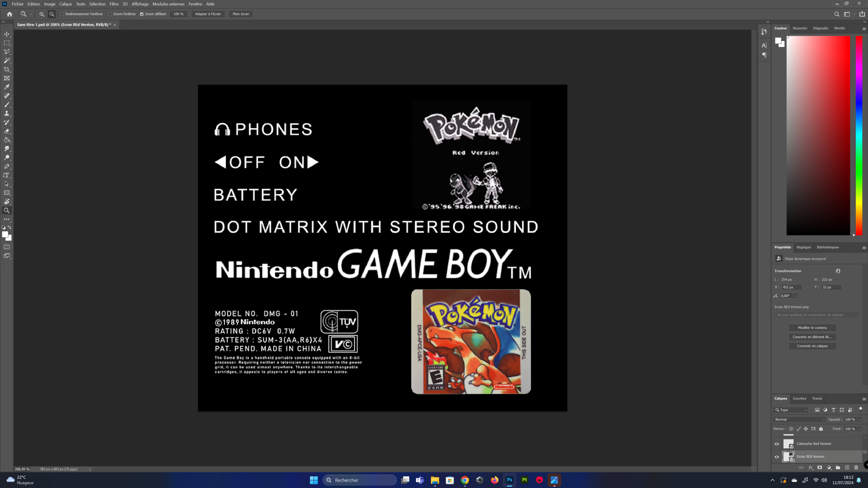Enable Redimensionner fenêtres checkbox
The image size is (868, 488).
click(x=62, y=14)
